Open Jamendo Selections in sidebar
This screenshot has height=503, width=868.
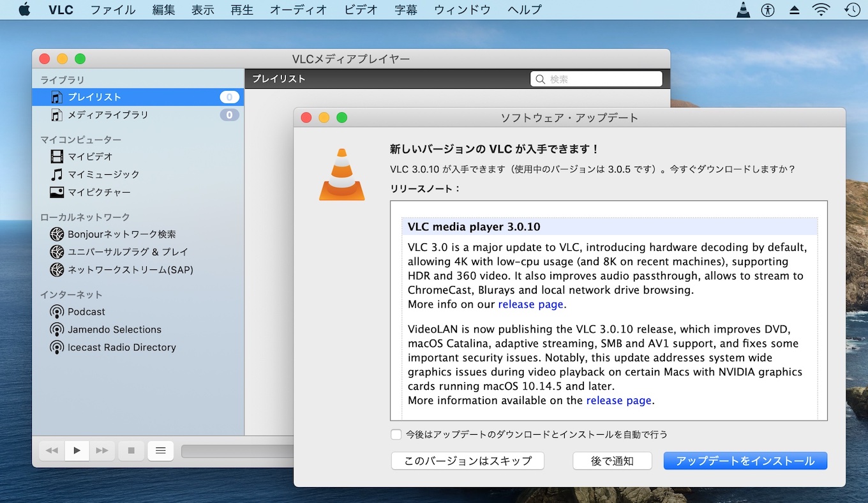138,329
